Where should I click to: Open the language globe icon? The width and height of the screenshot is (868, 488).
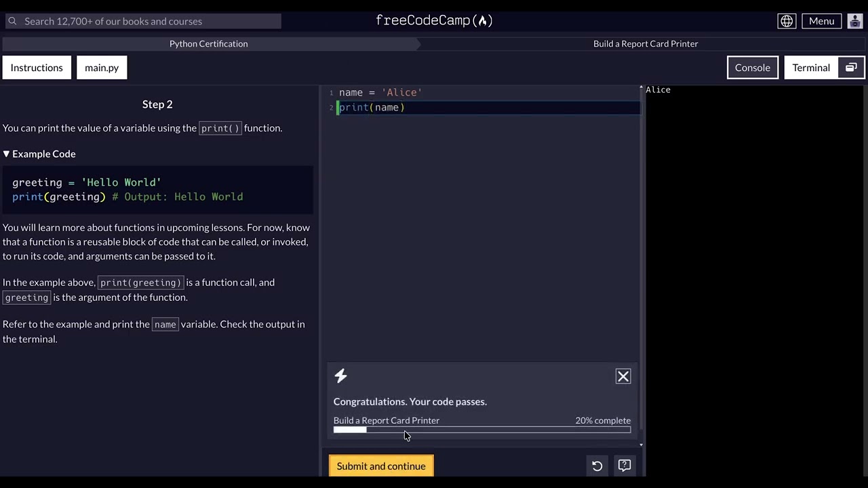pyautogui.click(x=787, y=21)
